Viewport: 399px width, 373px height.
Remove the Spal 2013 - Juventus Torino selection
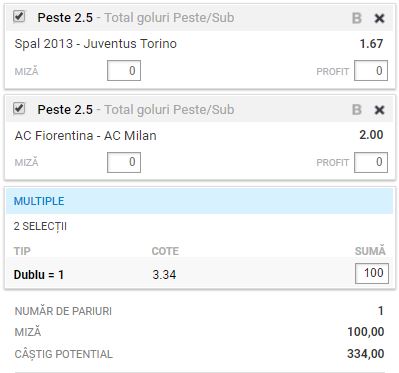tap(379, 18)
